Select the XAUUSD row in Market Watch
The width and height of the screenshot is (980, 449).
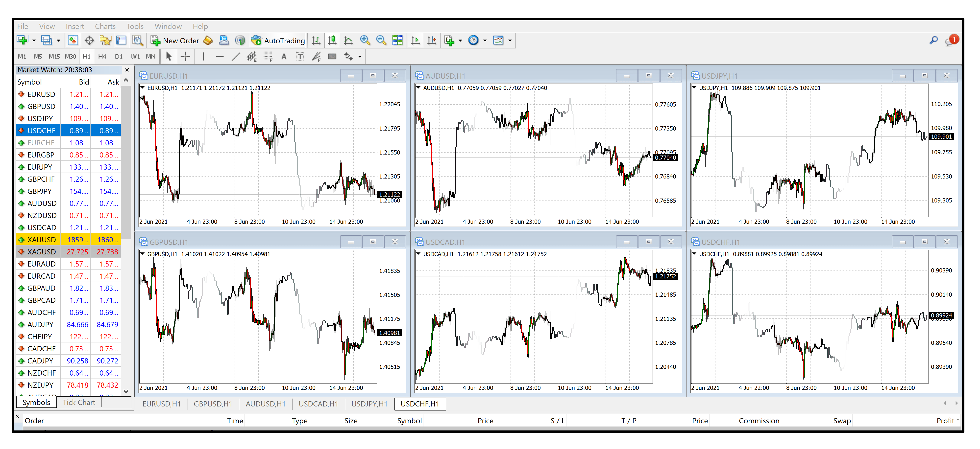click(69, 240)
